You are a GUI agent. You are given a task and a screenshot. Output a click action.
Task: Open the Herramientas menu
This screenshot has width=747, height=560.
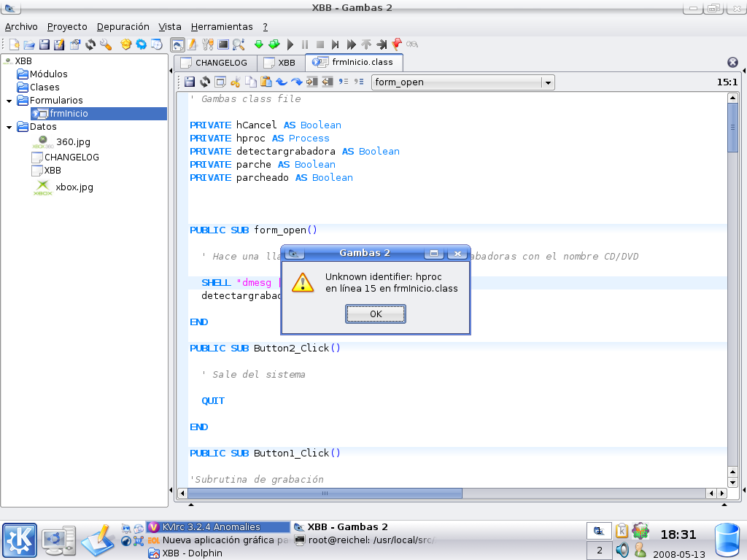222,26
